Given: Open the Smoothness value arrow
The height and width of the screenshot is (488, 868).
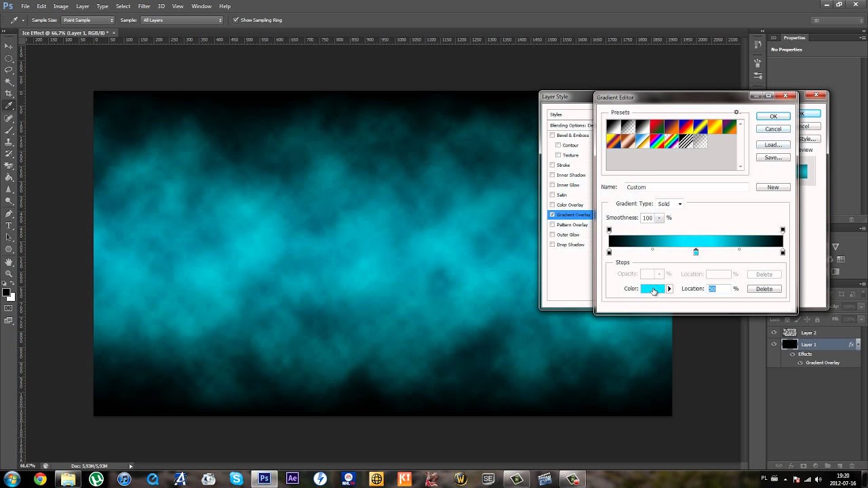Looking at the screenshot, I should (x=659, y=218).
